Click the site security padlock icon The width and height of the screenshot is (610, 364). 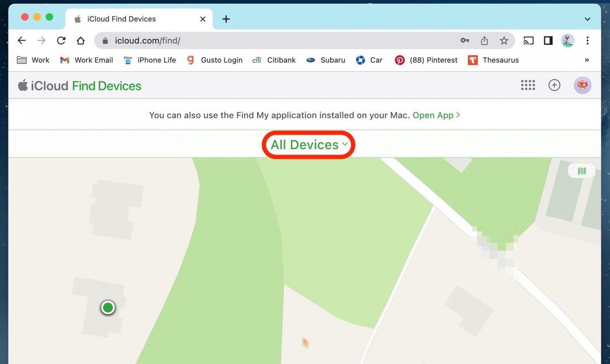click(105, 41)
